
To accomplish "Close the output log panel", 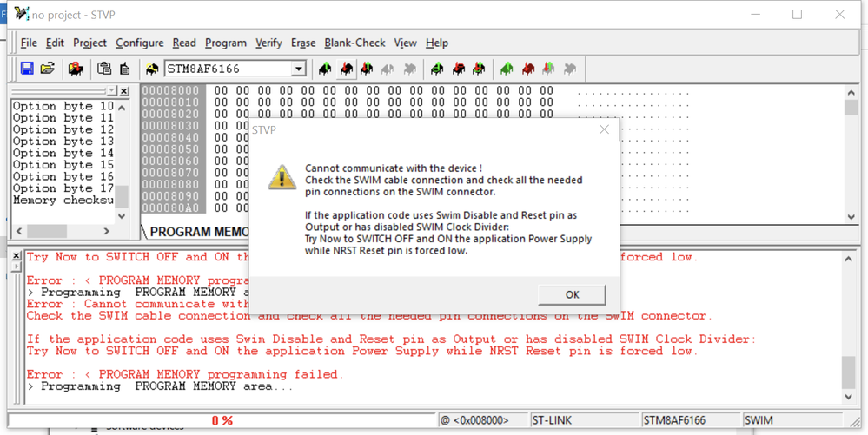I will tap(17, 255).
